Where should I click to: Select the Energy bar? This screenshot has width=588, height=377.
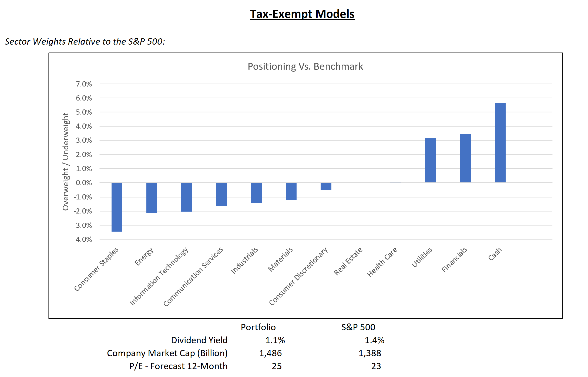click(x=152, y=198)
